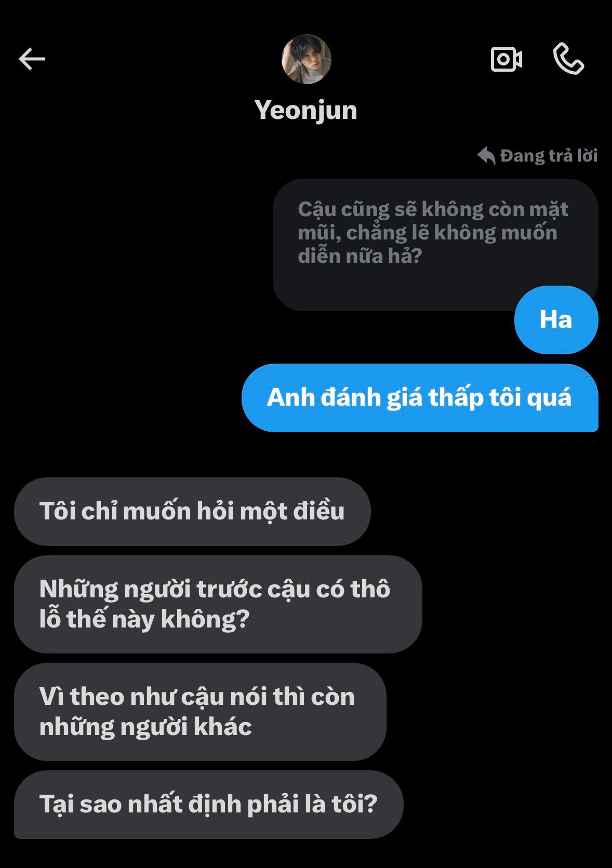This screenshot has width=612, height=868.
Task: Open the quoted message 'Cậu cũng sẽ không còn mặt mũi'
Action: (435, 244)
